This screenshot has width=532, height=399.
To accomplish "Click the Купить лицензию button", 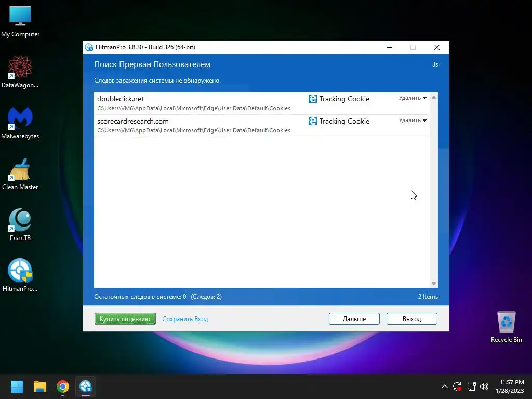I will click(125, 319).
